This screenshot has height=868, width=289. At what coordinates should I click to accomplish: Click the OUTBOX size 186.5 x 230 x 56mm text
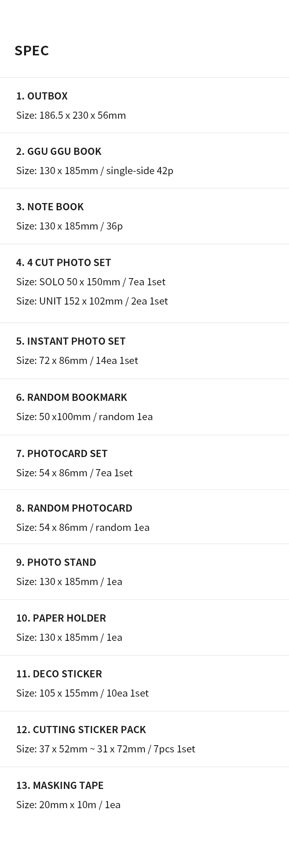click(x=71, y=116)
